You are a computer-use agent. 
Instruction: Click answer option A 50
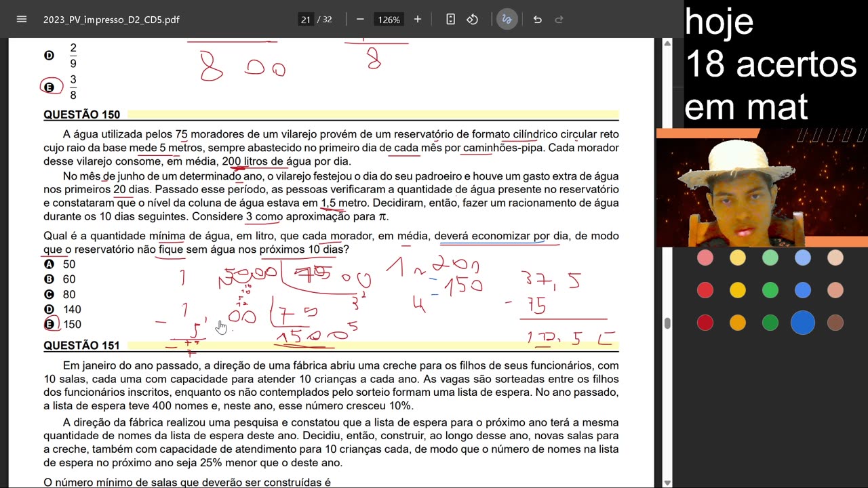pyautogui.click(x=60, y=264)
